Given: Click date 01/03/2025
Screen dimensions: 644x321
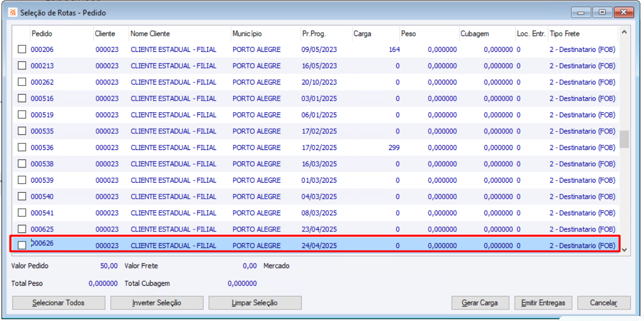Looking at the screenshot, I should click(319, 180).
